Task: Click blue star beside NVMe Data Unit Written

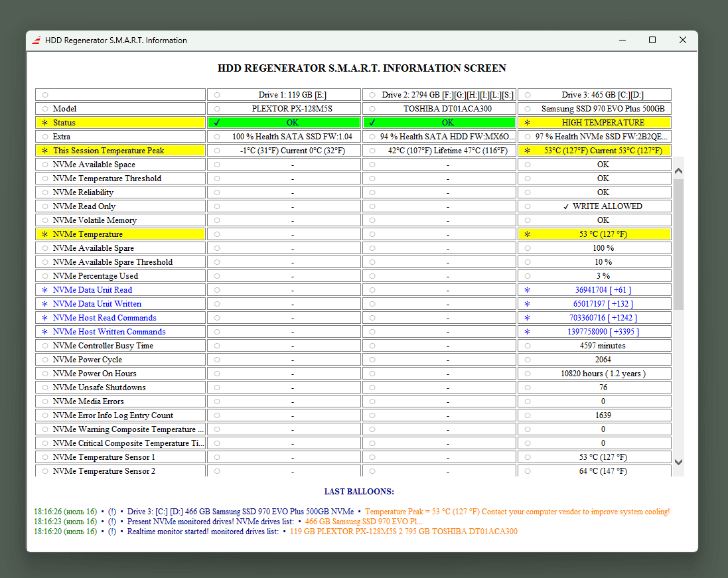Action: (x=45, y=304)
